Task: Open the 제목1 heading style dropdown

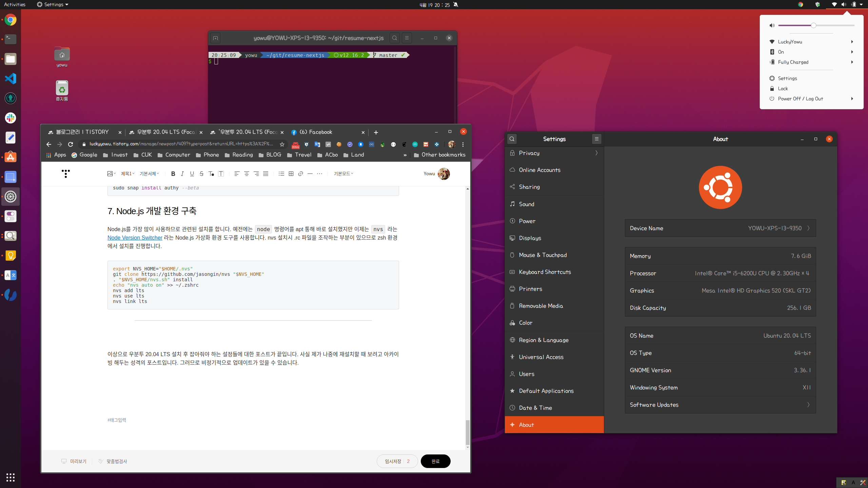Action: point(127,174)
